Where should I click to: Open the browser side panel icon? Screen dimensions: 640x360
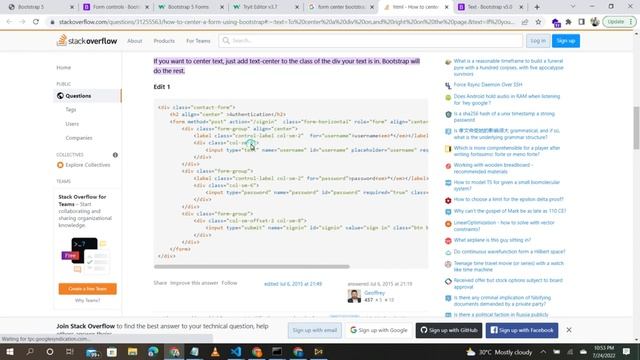pos(582,22)
